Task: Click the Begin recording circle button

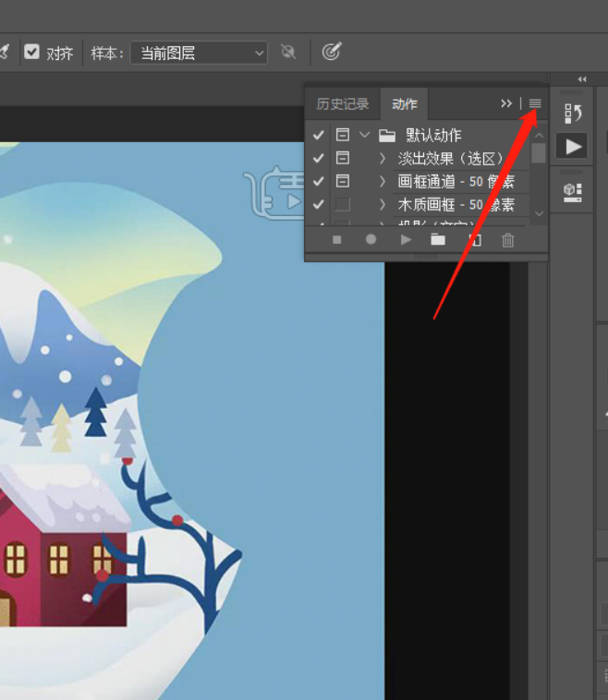Action: tap(371, 240)
